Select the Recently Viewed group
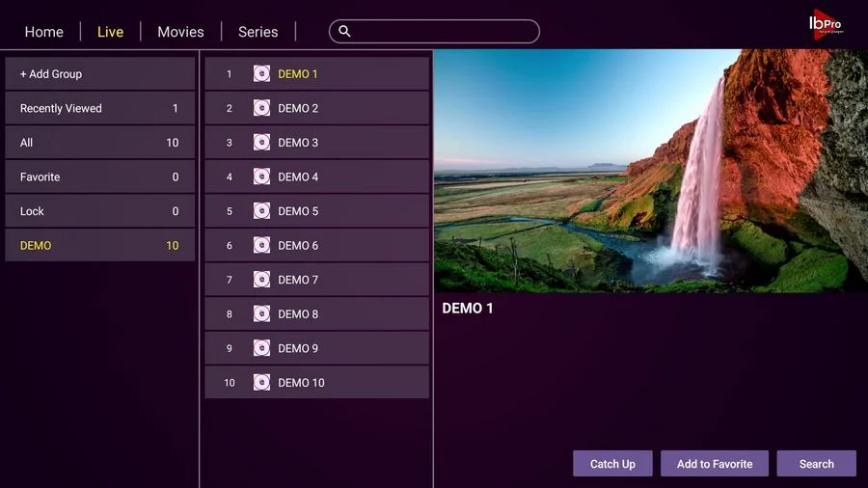868x488 pixels. 100,108
